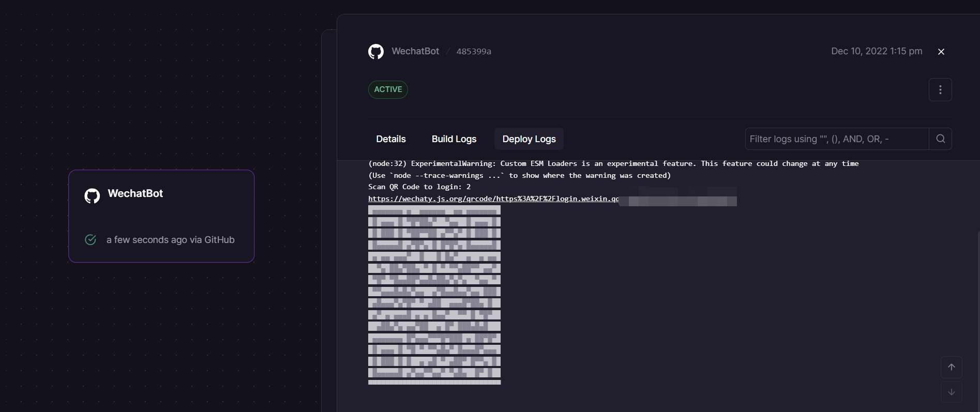This screenshot has height=412, width=980.
Task: Open the wechaty.js.org qrcode link
Action: [493, 199]
